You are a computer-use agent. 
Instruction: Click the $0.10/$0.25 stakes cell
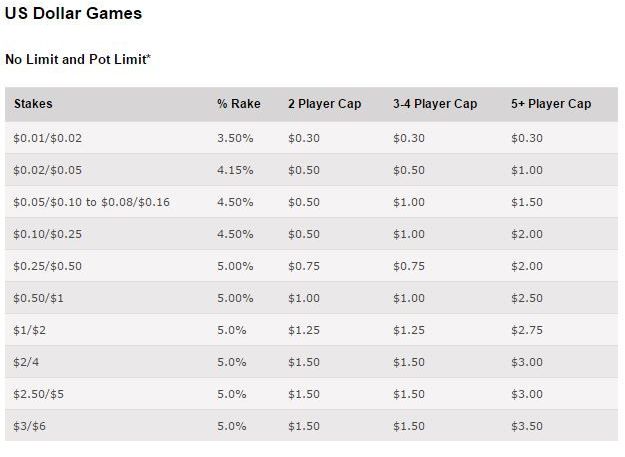click(x=47, y=234)
